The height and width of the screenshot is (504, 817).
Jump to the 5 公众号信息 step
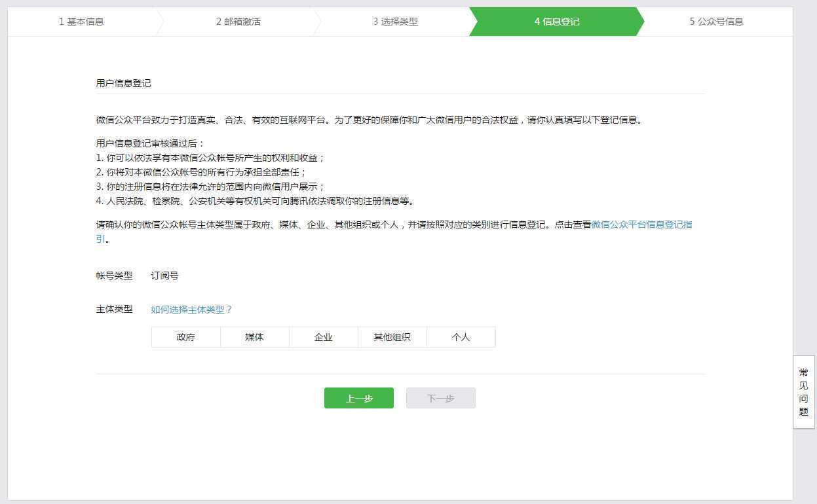point(715,21)
